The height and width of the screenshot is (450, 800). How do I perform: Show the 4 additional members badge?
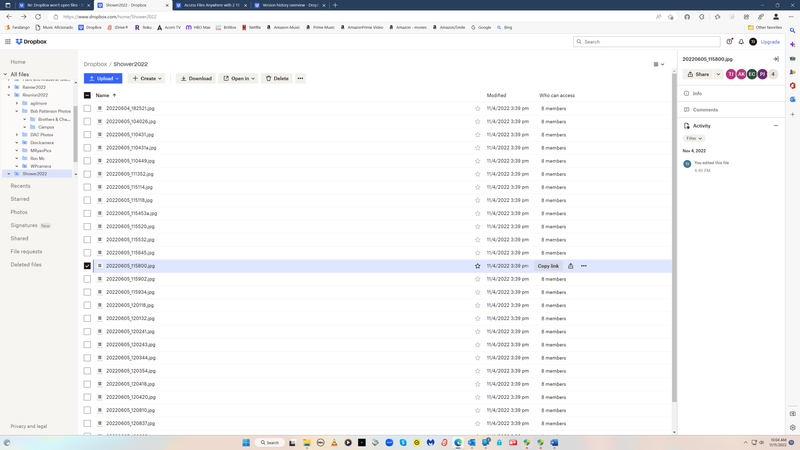tap(773, 74)
